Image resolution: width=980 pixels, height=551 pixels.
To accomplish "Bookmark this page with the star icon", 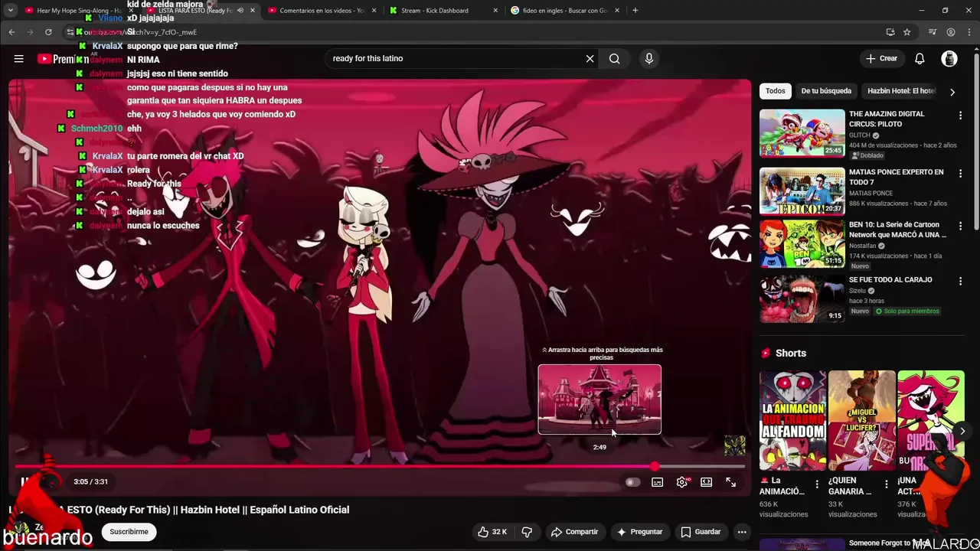I will tap(906, 32).
